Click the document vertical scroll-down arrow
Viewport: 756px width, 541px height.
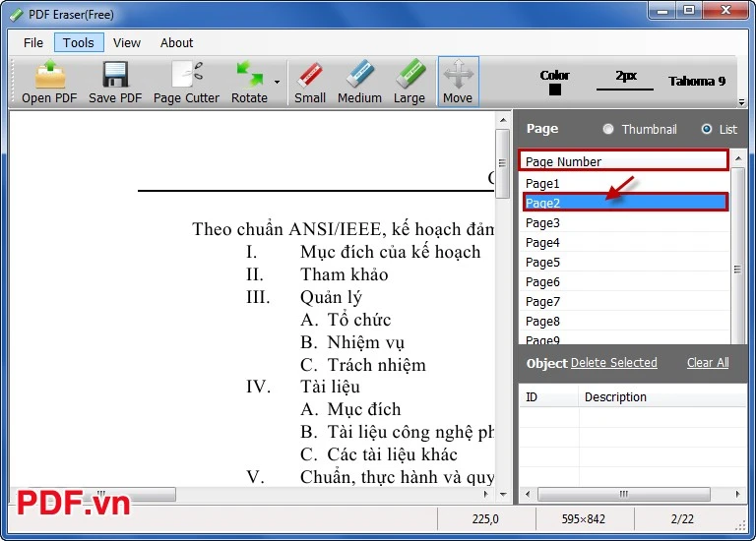(x=503, y=494)
